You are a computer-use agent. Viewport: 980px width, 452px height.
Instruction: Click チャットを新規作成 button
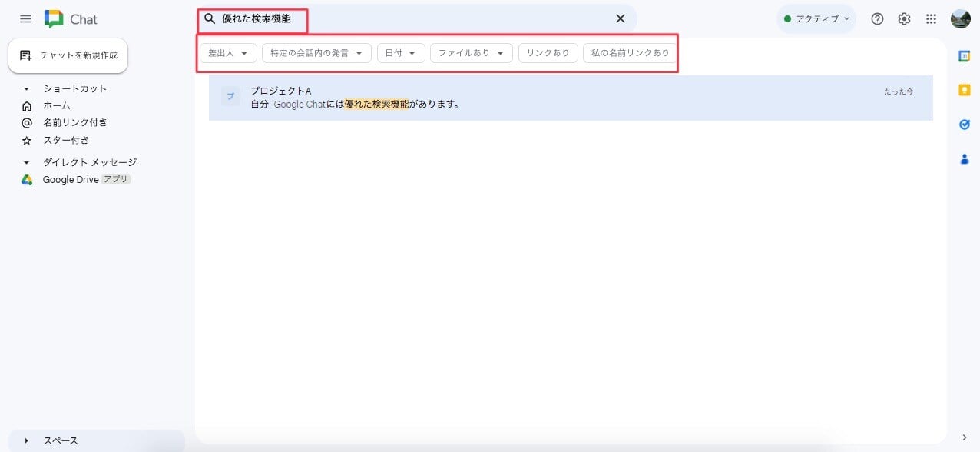point(68,55)
